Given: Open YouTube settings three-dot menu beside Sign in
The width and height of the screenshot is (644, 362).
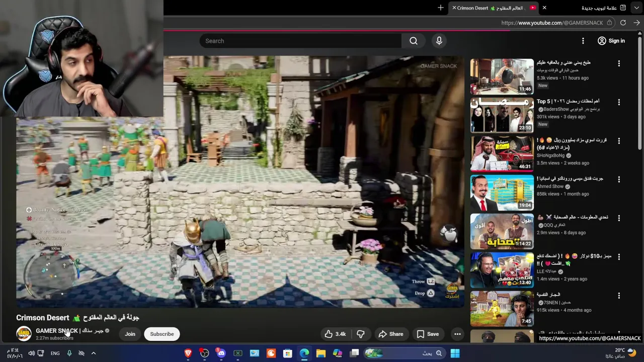Looking at the screenshot, I should pos(583,41).
